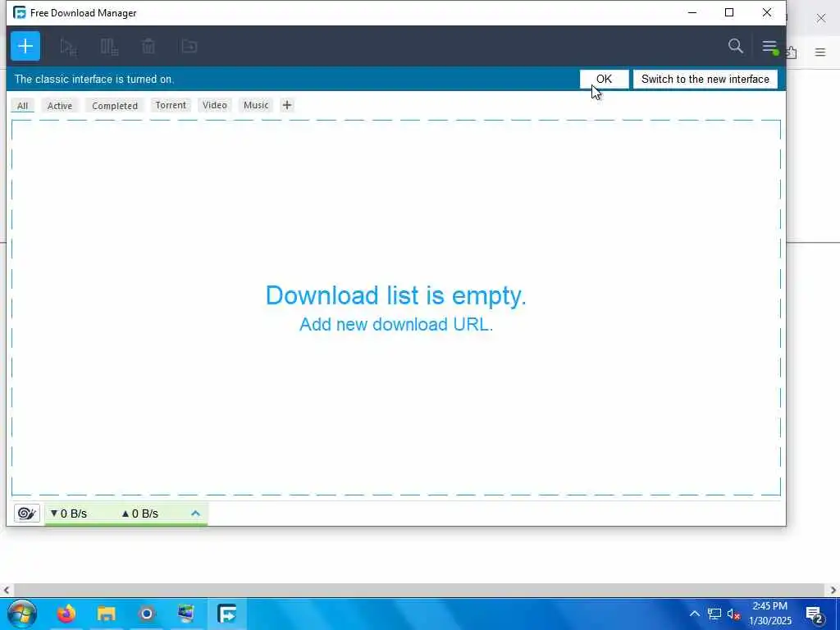Minimize the Free Download Manager window

point(692,12)
